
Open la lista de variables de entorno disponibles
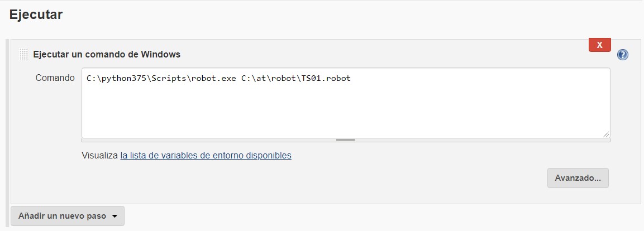pos(206,156)
